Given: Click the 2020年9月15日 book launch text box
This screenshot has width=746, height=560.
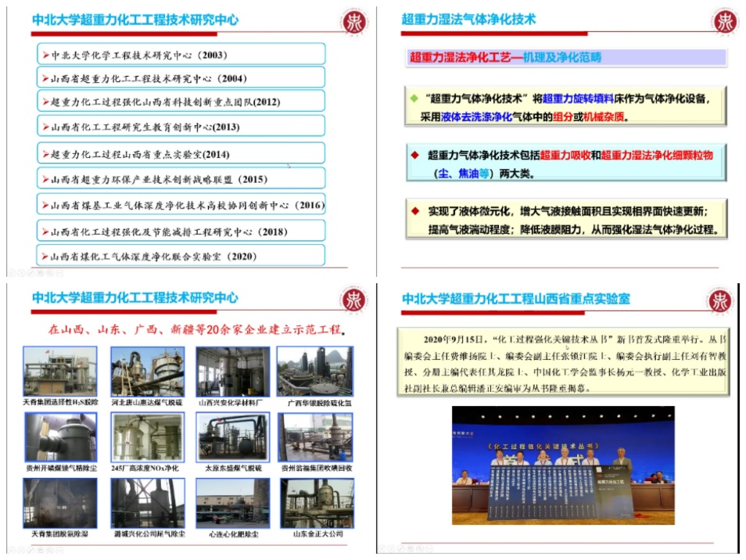Looking at the screenshot, I should click(x=563, y=364).
